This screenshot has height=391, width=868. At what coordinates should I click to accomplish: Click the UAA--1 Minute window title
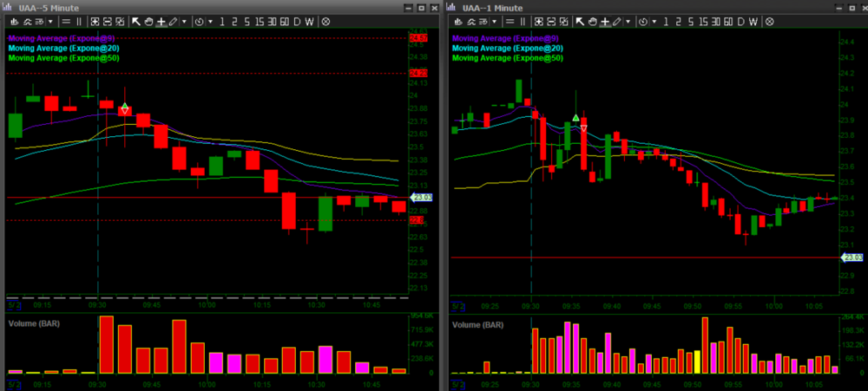495,7
